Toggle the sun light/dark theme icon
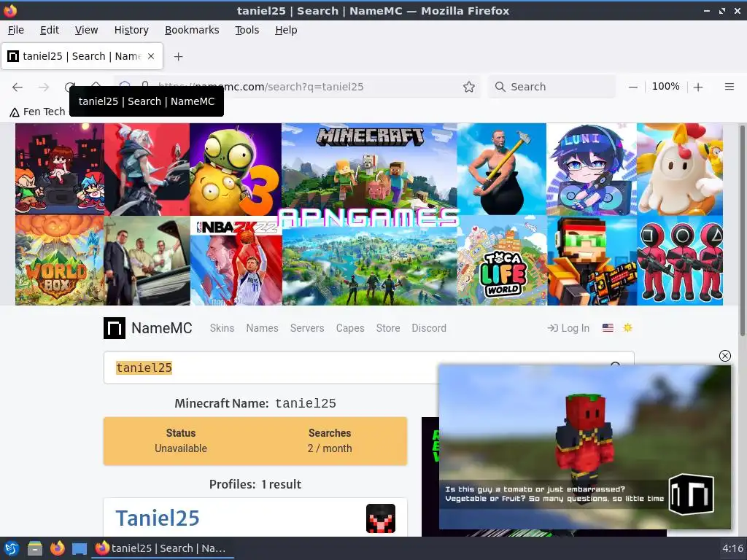The height and width of the screenshot is (560, 747). pyautogui.click(x=627, y=327)
